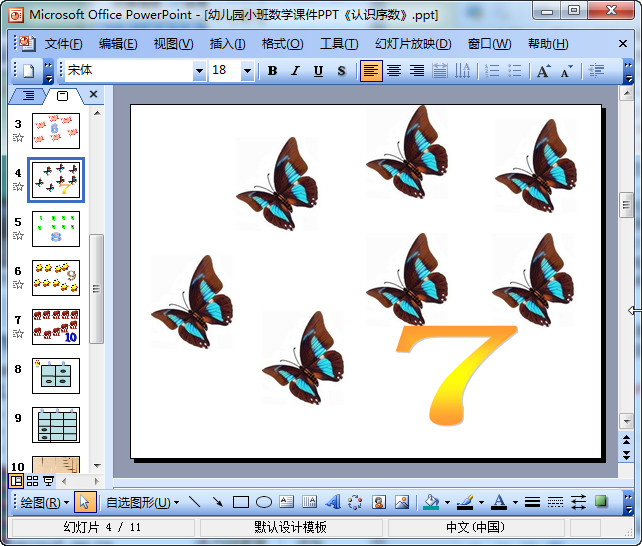
Task: Create a new blank presentation
Action: coord(28,71)
